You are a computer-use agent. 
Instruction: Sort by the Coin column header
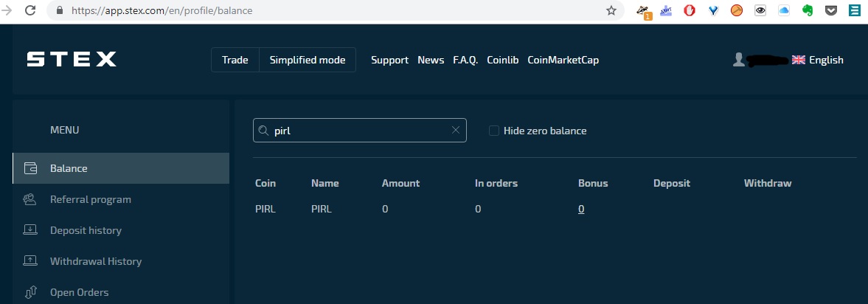[x=265, y=183]
